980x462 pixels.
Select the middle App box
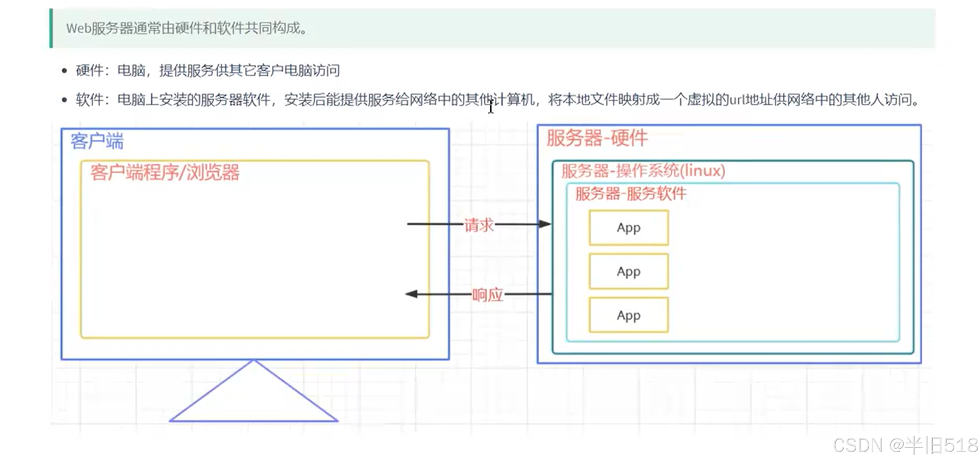(x=629, y=272)
